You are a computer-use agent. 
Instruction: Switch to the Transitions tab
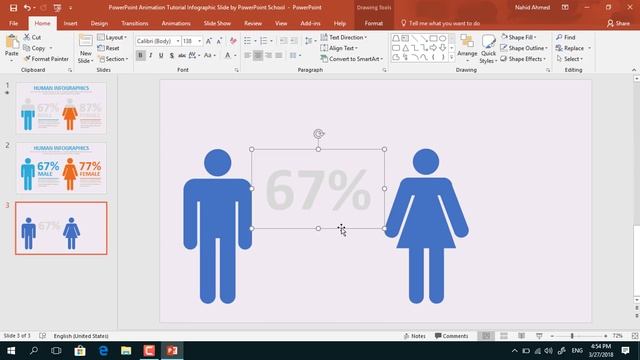[x=135, y=23]
